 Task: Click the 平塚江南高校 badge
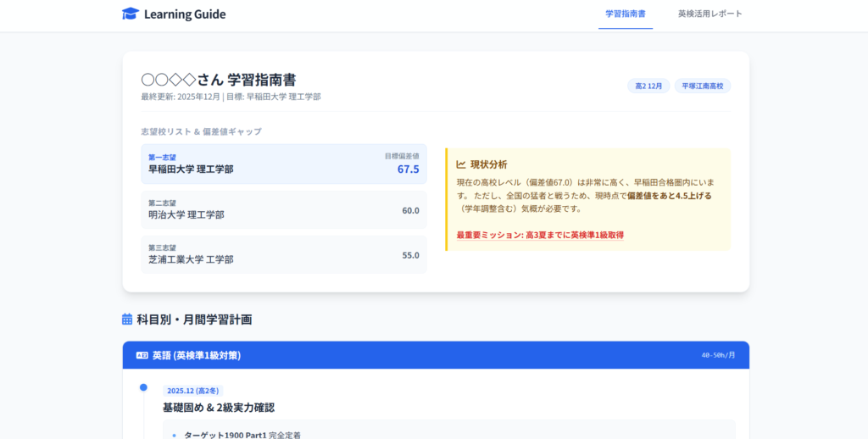[x=703, y=86]
